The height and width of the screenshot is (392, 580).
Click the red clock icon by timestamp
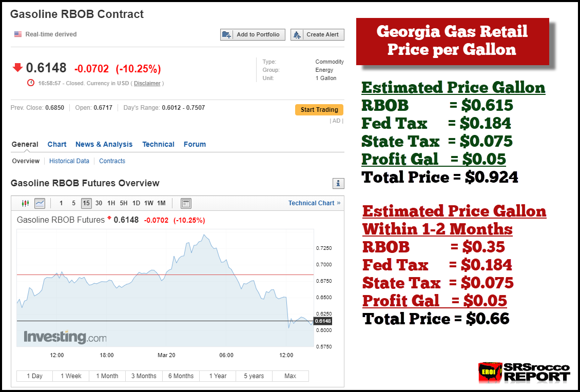tap(31, 83)
